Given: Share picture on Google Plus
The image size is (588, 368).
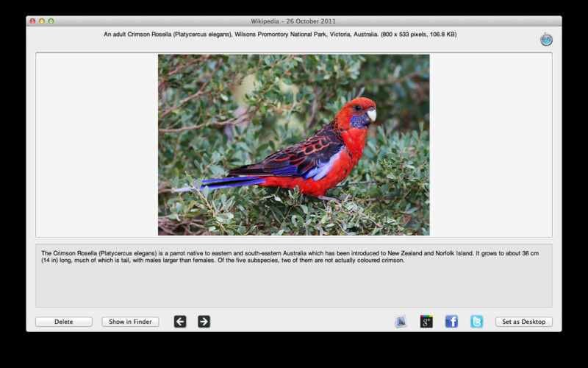Looking at the screenshot, I should point(426,322).
